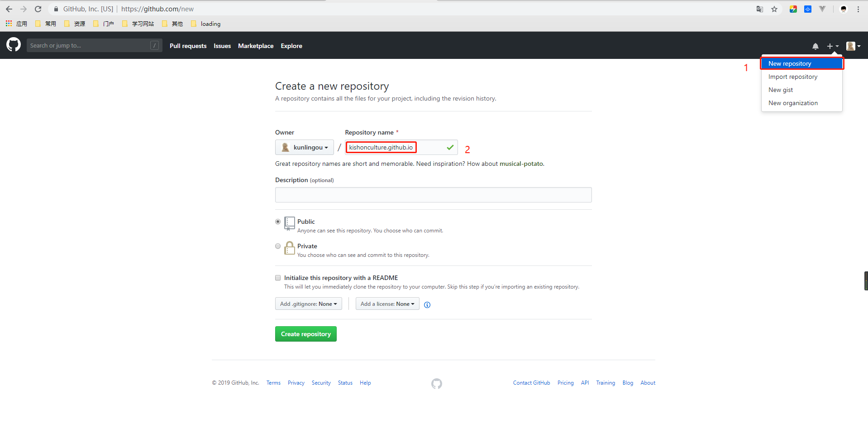Focus the Search or jump to box

click(95, 45)
